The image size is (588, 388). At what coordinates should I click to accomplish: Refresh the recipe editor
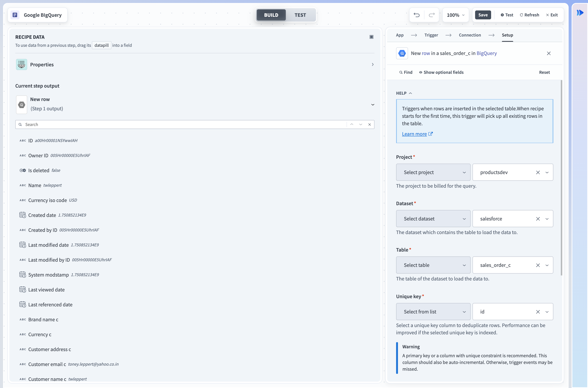529,15
